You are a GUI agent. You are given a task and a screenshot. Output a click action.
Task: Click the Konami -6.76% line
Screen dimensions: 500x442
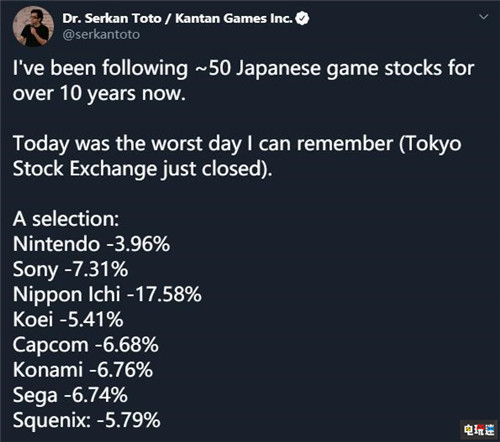pyautogui.click(x=83, y=370)
